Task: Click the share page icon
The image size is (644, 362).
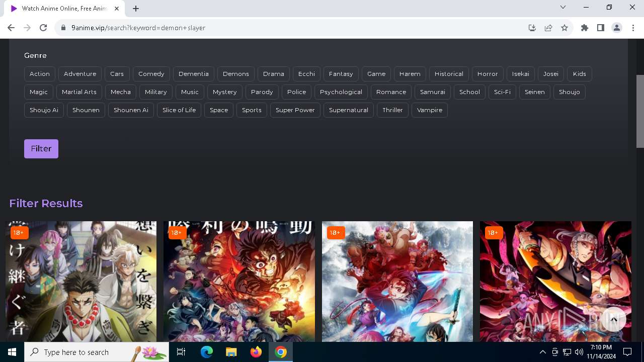Action: click(x=548, y=28)
